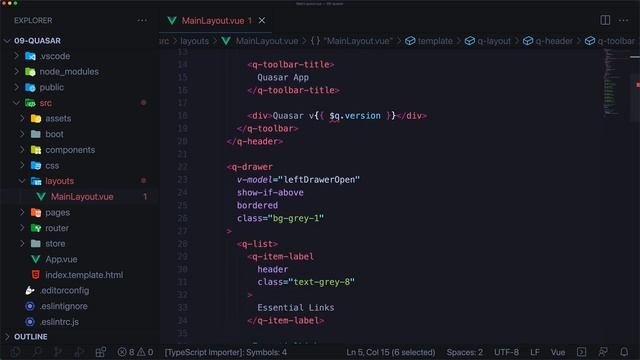Click "Essential Links" text in editor
The height and width of the screenshot is (360, 640).
296,307
